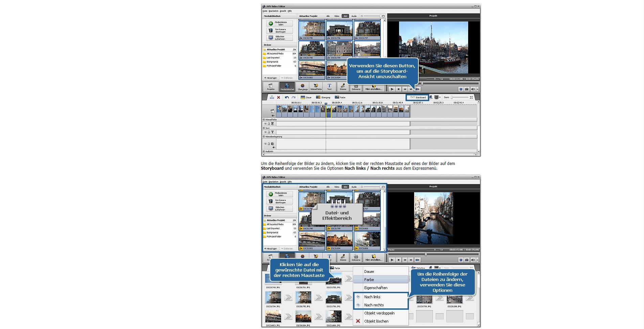The image size is (644, 329).
Task: Toggle lock on the Videoüberlagerung track
Action: point(269,144)
